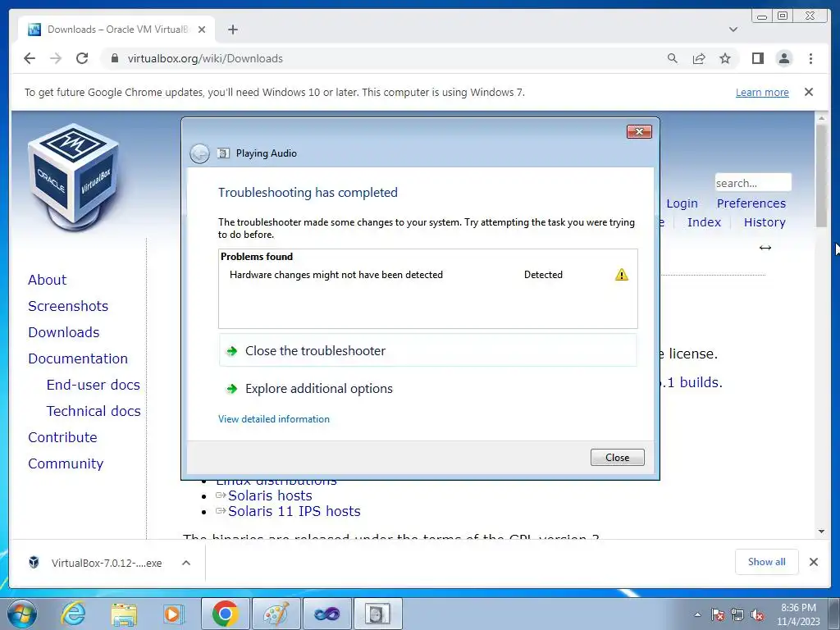Go forward in Chrome browser
Viewport: 840px width, 630px height.
[x=56, y=58]
